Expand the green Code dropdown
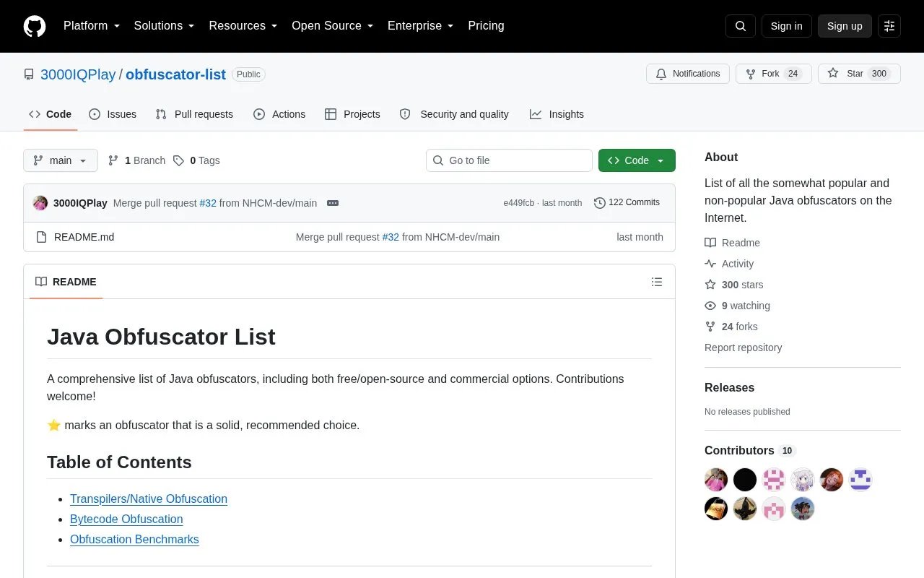Image resolution: width=924 pixels, height=578 pixels. click(637, 160)
